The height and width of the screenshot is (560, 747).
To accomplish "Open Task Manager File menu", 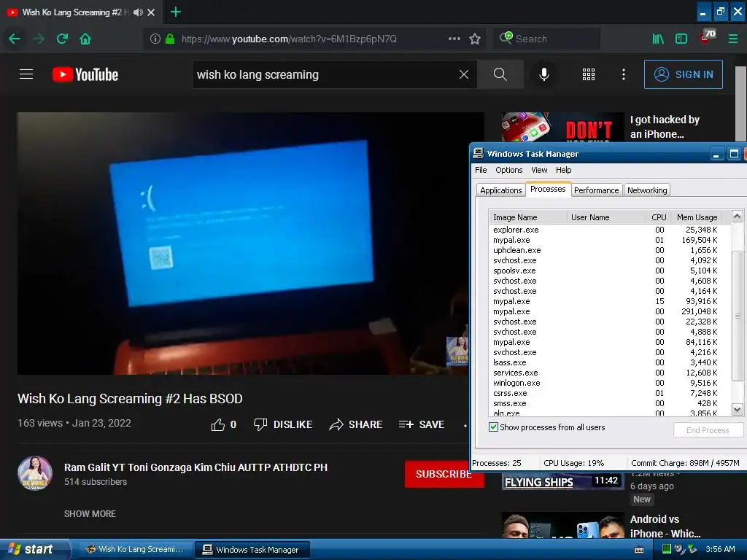I will point(481,170).
